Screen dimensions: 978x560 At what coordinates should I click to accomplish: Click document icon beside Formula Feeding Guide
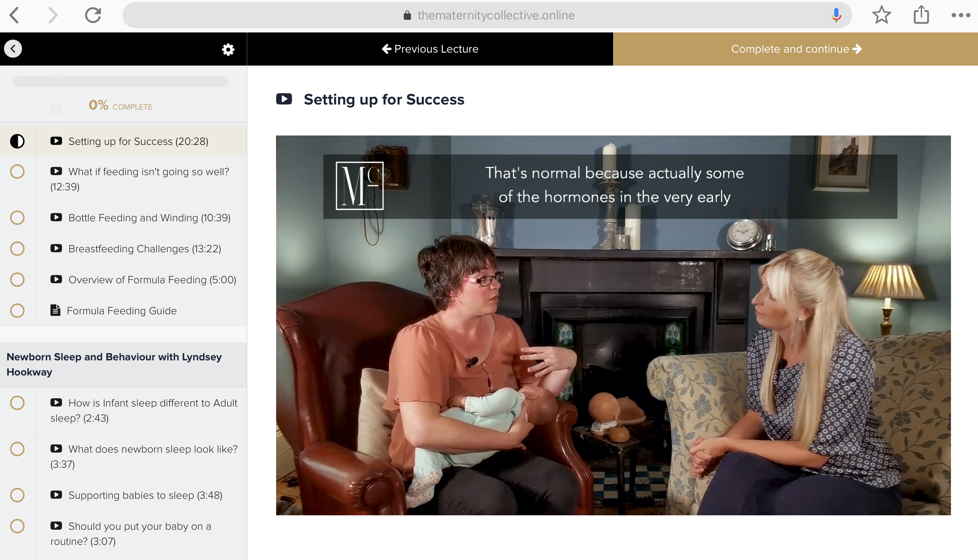(56, 310)
